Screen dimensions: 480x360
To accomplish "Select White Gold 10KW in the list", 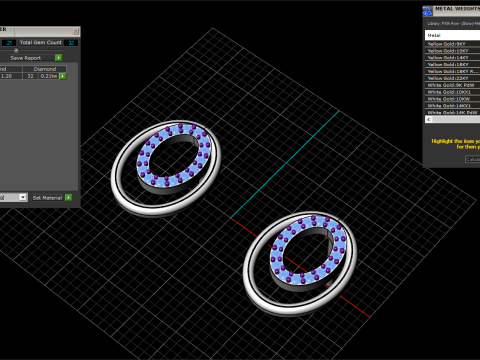I will coord(452,99).
